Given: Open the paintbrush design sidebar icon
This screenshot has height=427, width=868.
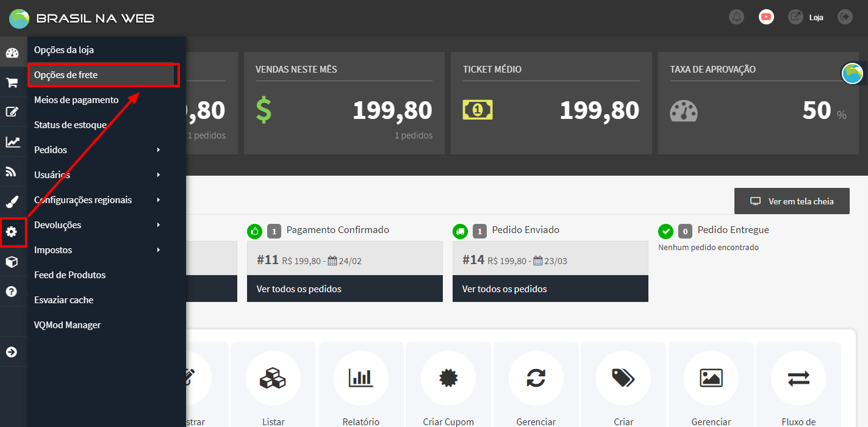Looking at the screenshot, I should [12, 202].
